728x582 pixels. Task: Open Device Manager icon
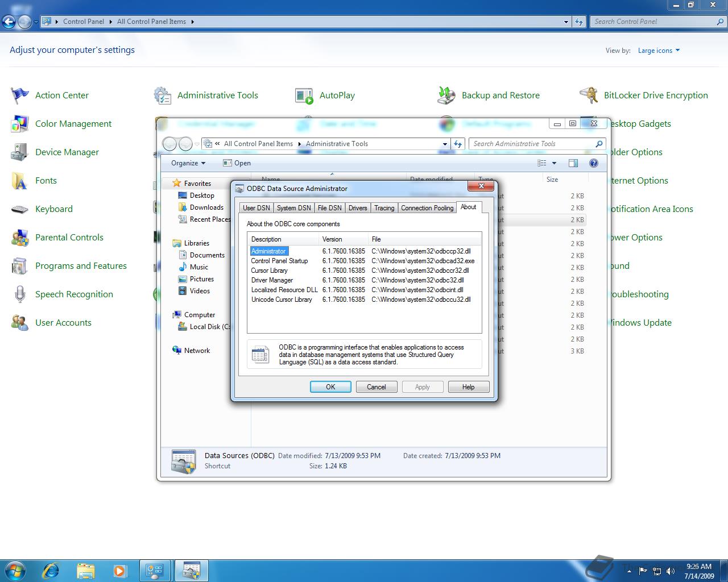tap(20, 152)
